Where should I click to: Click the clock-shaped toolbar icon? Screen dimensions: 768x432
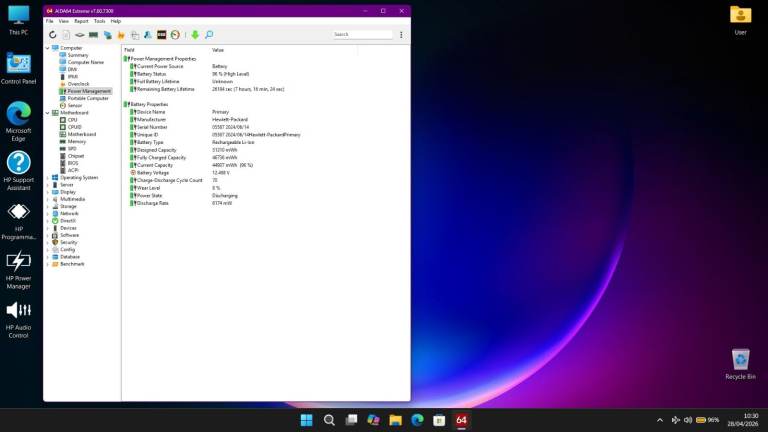pyautogui.click(x=175, y=35)
